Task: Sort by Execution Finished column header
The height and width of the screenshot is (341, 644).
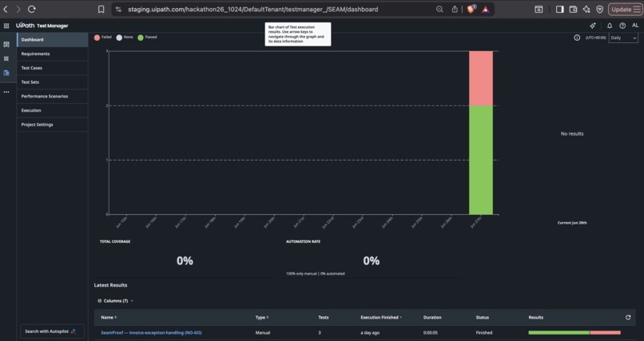Action: pos(381,317)
